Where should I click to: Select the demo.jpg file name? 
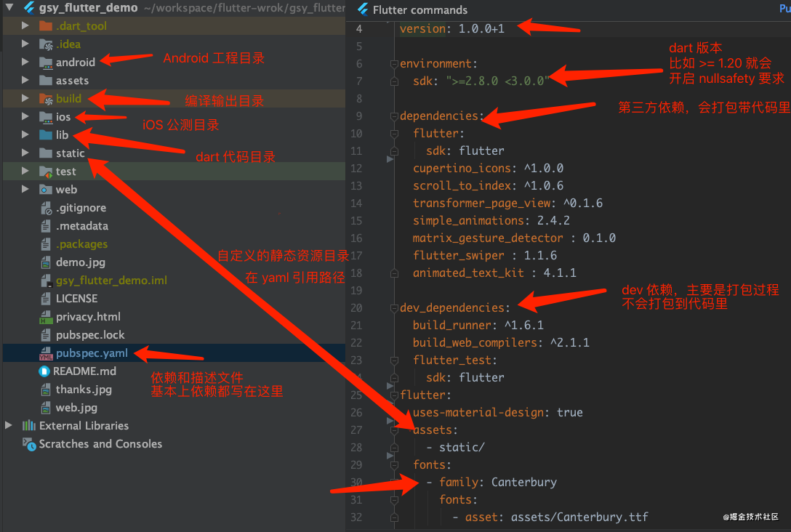(x=80, y=262)
